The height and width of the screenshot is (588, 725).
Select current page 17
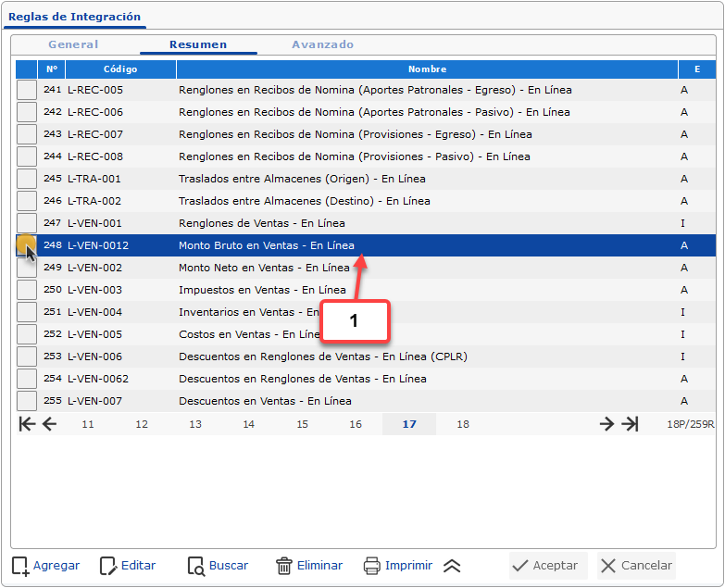click(409, 424)
